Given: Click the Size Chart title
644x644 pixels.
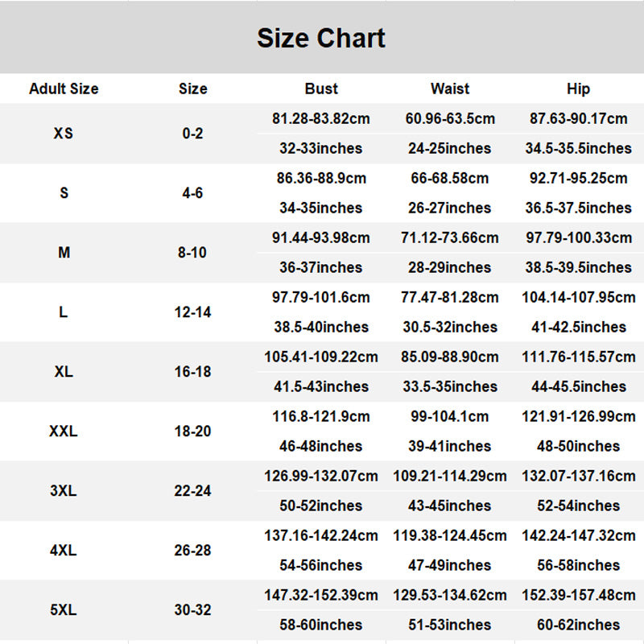Looking at the screenshot, I should point(321,38).
